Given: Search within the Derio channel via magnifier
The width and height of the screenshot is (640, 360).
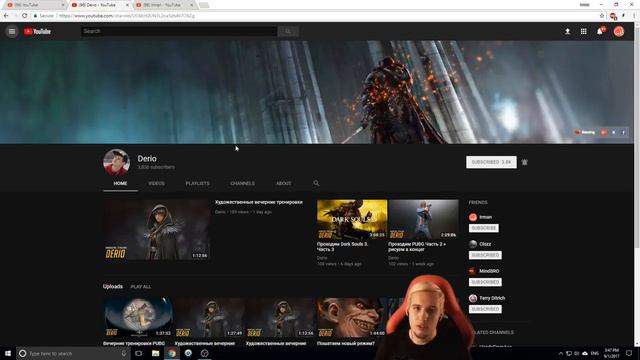Looking at the screenshot, I should click(316, 183).
